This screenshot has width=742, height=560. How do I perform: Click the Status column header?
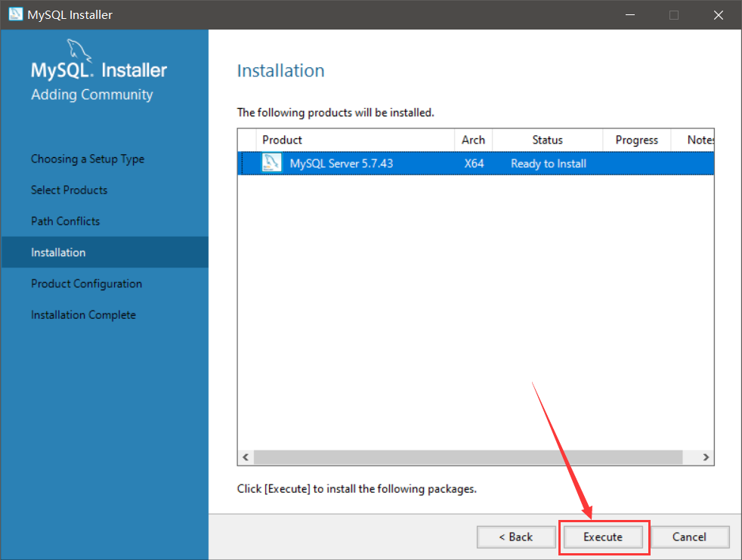(548, 140)
